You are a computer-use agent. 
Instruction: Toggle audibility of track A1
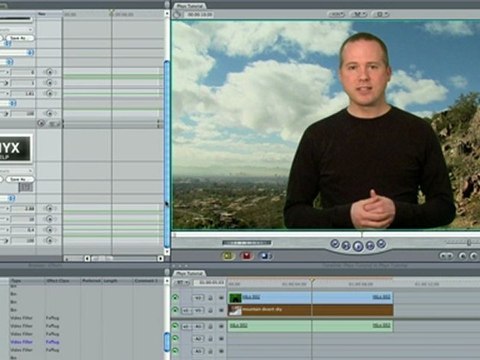click(175, 326)
